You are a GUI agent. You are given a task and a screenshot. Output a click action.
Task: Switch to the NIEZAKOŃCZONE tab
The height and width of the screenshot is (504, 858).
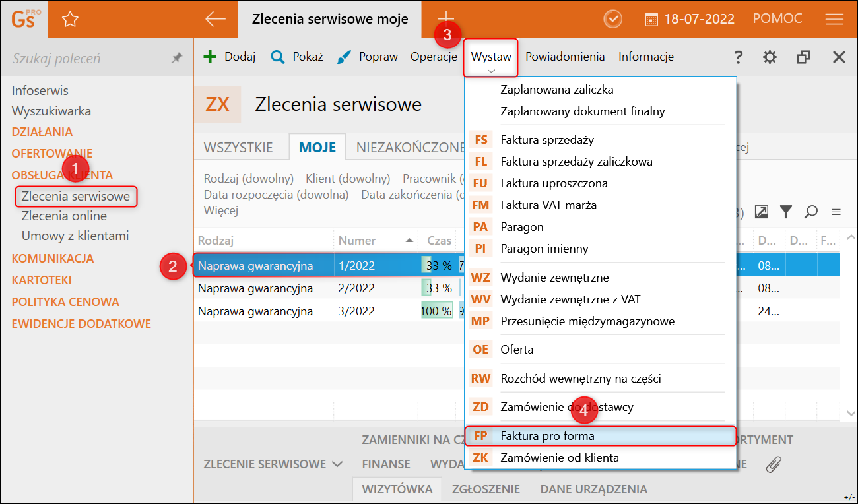point(411,148)
